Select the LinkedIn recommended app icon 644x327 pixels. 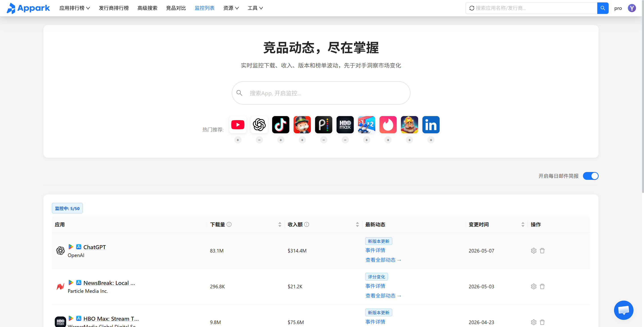[431, 125]
